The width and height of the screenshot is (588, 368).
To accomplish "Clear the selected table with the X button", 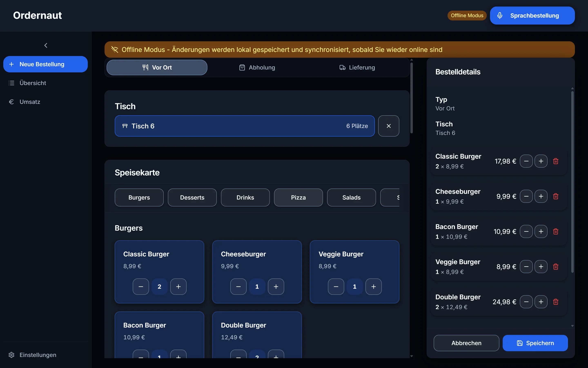I will tap(389, 126).
